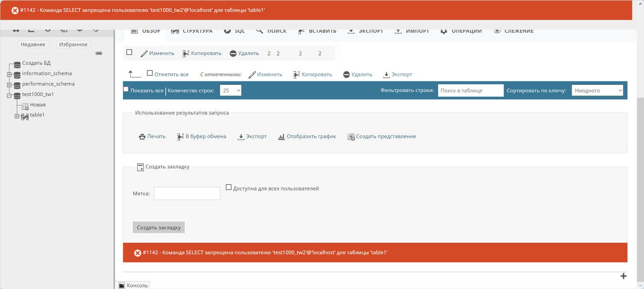Click the table icon beside table1
Screen dimensions: 644x289
point(25,116)
